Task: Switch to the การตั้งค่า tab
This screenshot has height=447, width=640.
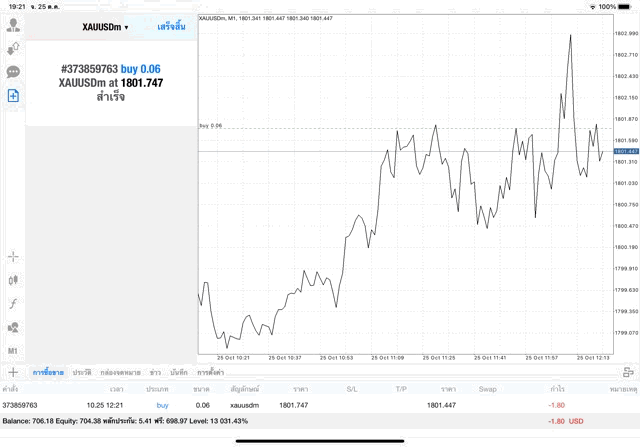Action: [211, 372]
